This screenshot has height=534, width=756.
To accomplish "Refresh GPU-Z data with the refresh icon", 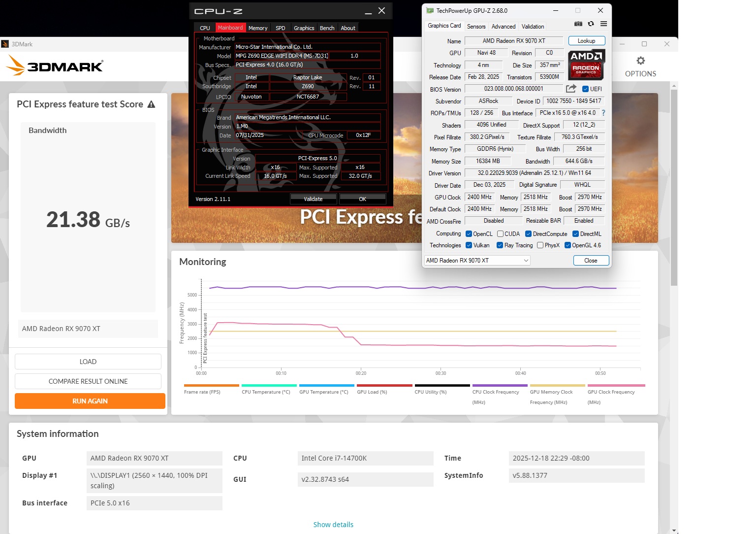I will (591, 24).
